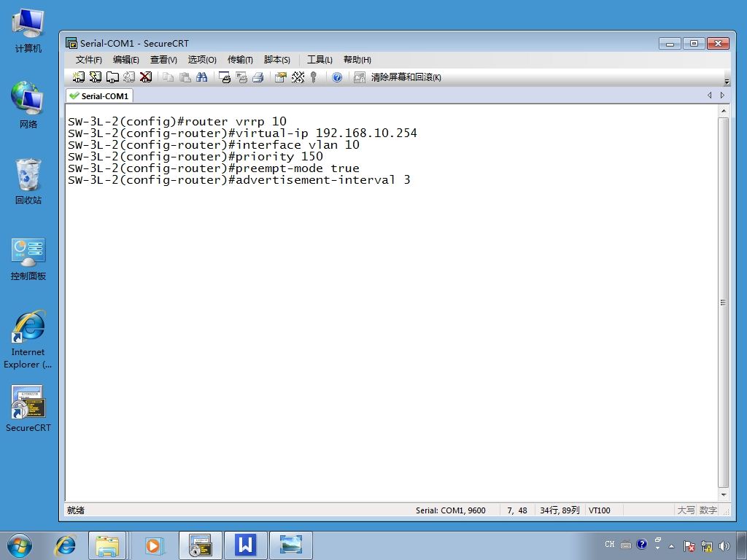Image resolution: width=747 pixels, height=560 pixels.
Task: Click the terminal scrollbar up arrow
Action: tap(723, 111)
